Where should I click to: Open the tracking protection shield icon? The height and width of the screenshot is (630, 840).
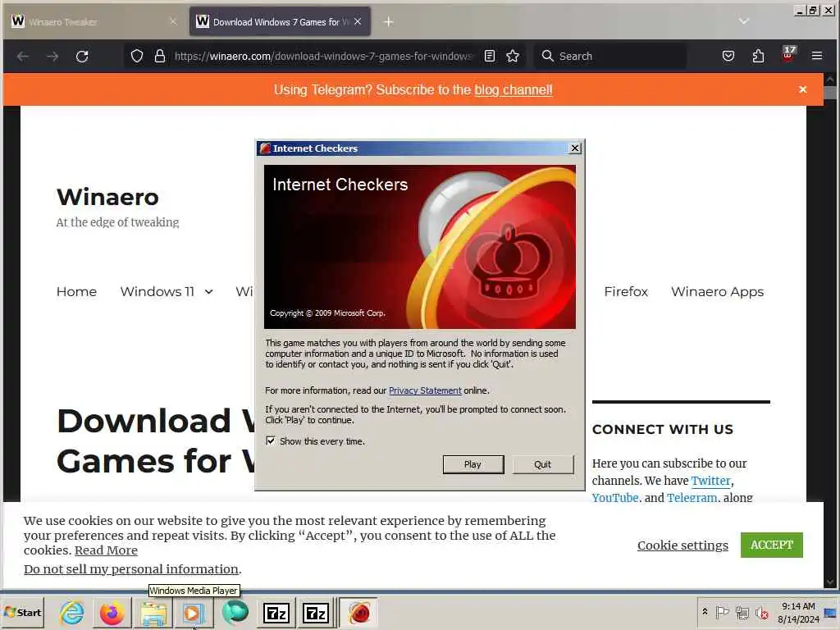tap(137, 57)
